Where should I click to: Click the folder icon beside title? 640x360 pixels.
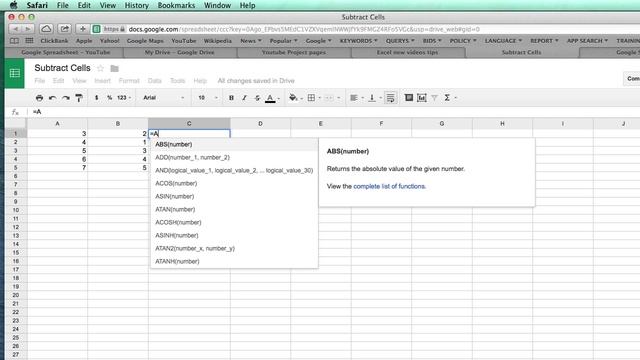115,69
